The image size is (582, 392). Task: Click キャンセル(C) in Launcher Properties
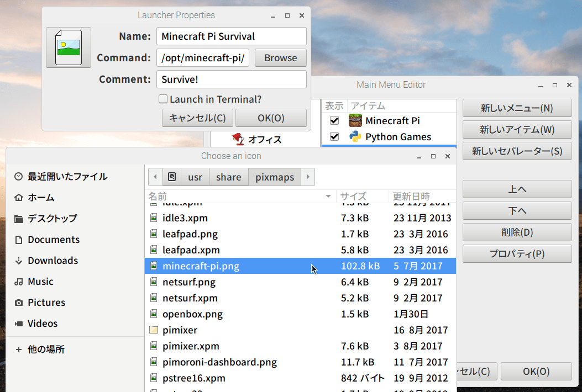197,118
